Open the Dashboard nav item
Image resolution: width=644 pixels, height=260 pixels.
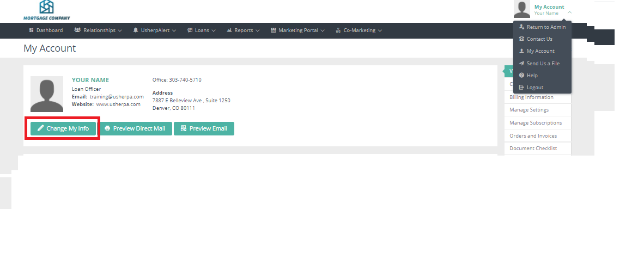pyautogui.click(x=46, y=30)
